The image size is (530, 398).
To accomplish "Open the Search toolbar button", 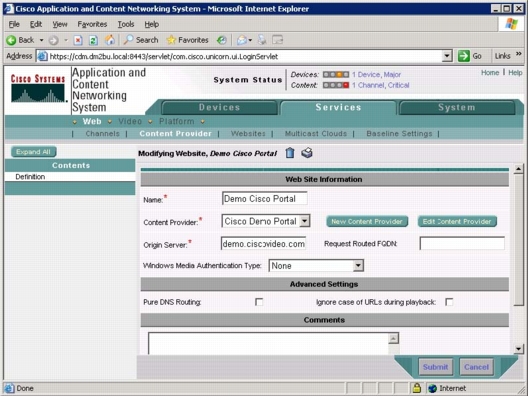I will pos(141,40).
